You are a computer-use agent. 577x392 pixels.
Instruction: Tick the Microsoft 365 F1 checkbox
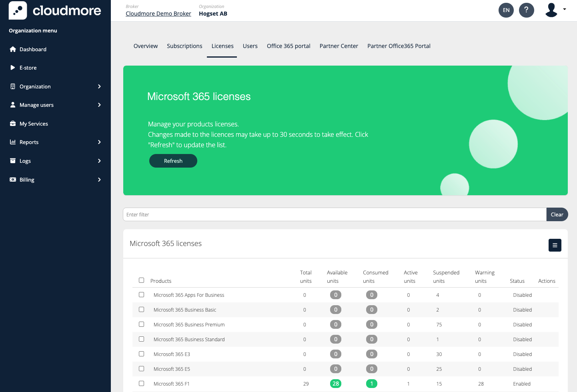141,384
